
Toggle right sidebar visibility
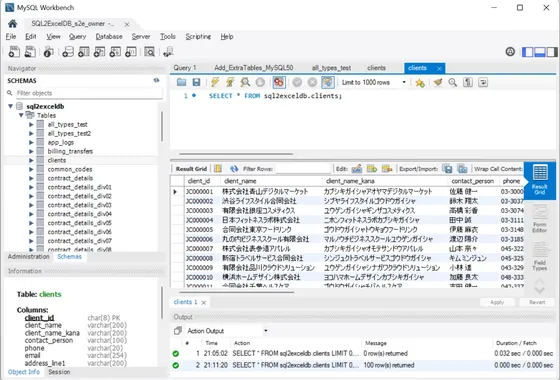click(552, 52)
